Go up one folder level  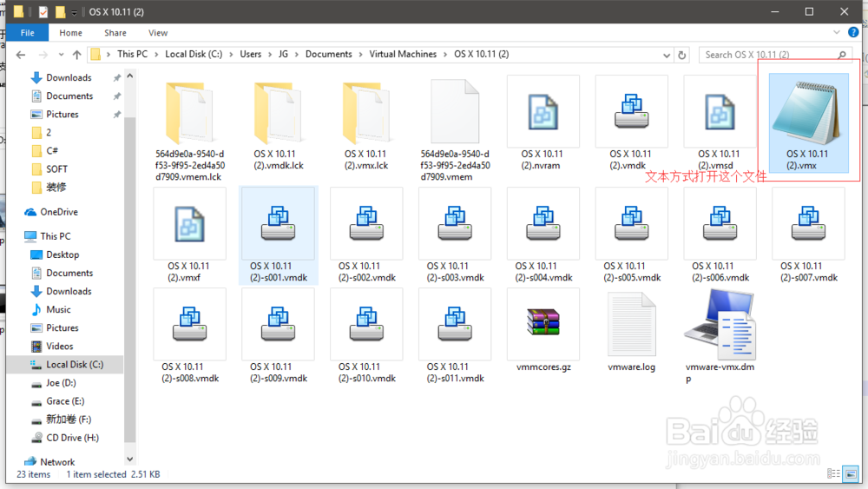pos(77,54)
